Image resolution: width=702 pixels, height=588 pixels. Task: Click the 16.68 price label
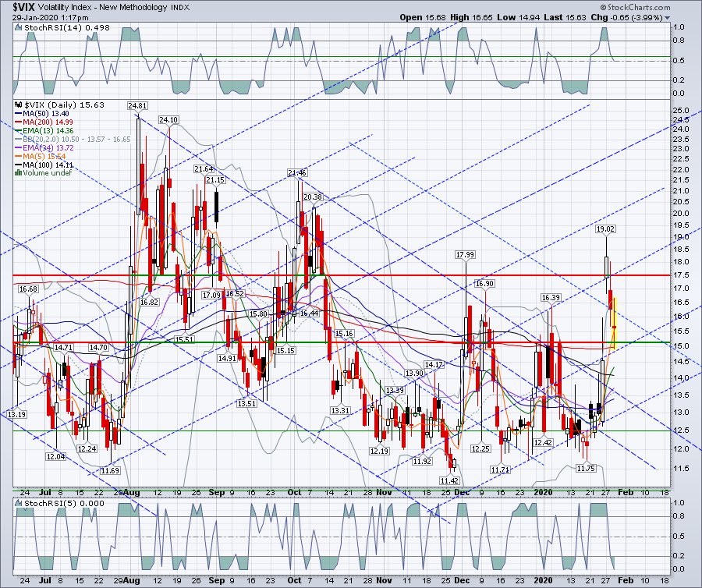pos(28,289)
